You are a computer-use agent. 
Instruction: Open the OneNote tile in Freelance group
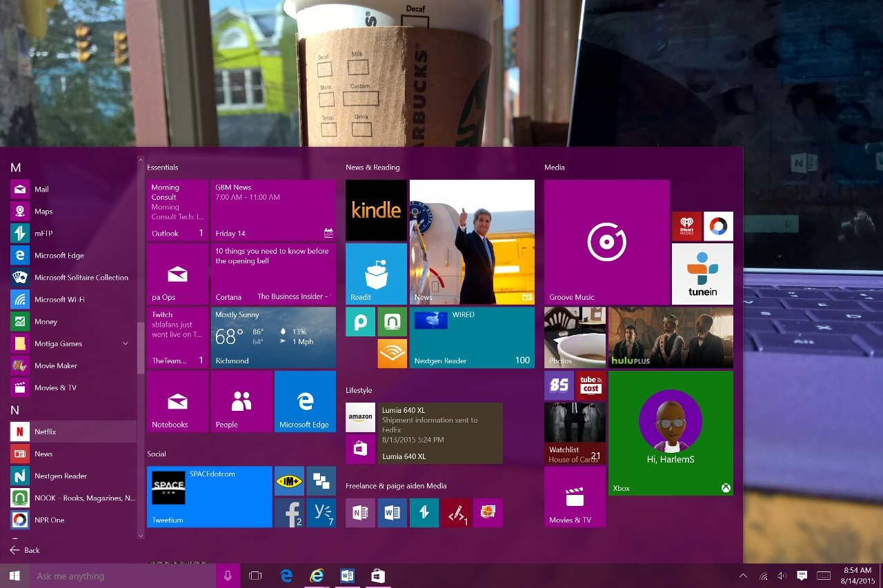coord(360,513)
